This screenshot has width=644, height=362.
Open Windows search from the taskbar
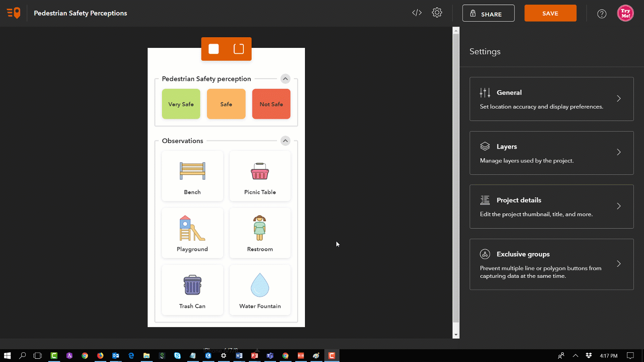click(x=23, y=356)
